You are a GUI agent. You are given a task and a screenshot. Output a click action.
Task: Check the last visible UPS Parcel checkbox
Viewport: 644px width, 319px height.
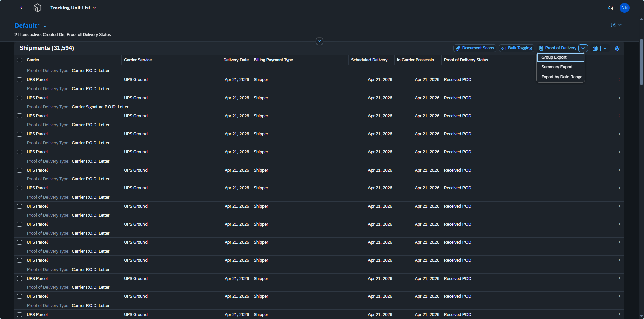click(x=20, y=315)
